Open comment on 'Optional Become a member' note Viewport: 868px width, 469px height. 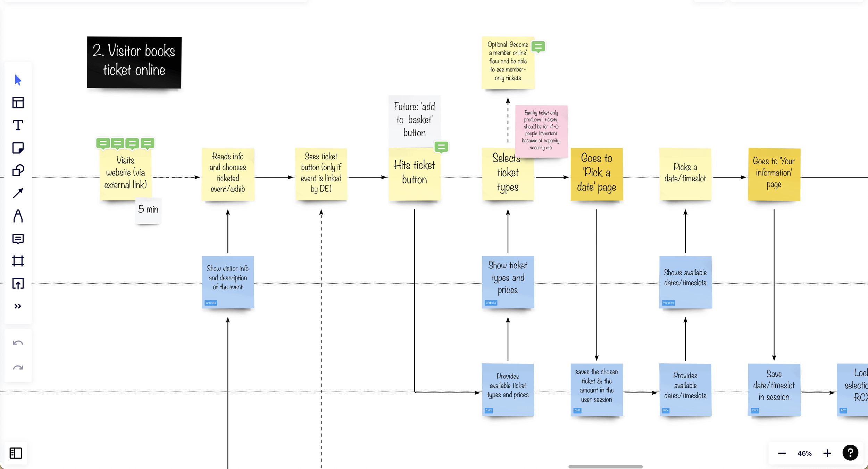point(538,47)
